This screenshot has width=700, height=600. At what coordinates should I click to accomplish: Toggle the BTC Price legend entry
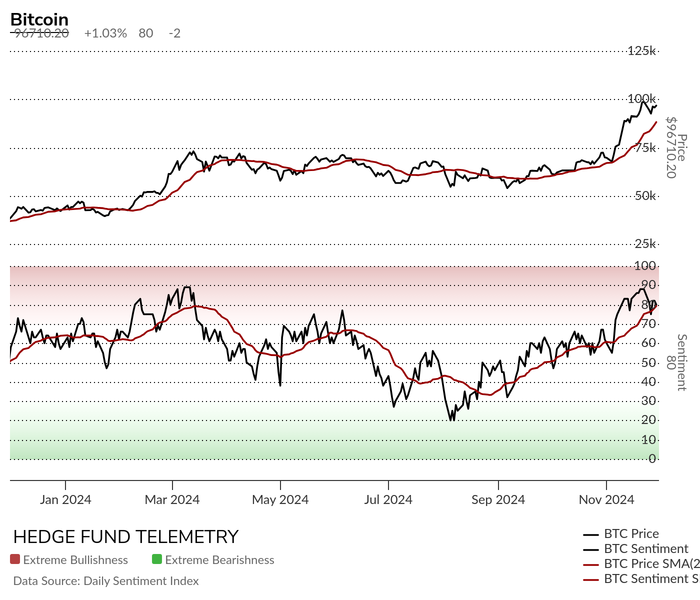[x=621, y=534]
